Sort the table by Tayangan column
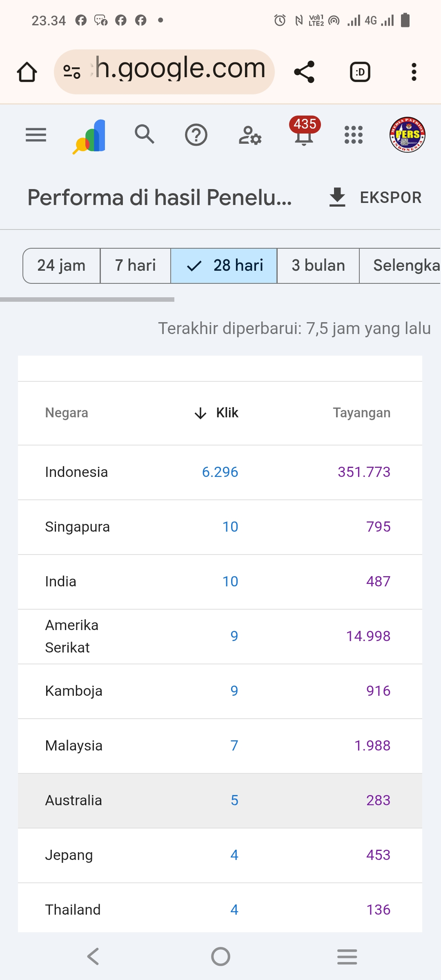Screen dimensions: 441x980 tap(361, 413)
